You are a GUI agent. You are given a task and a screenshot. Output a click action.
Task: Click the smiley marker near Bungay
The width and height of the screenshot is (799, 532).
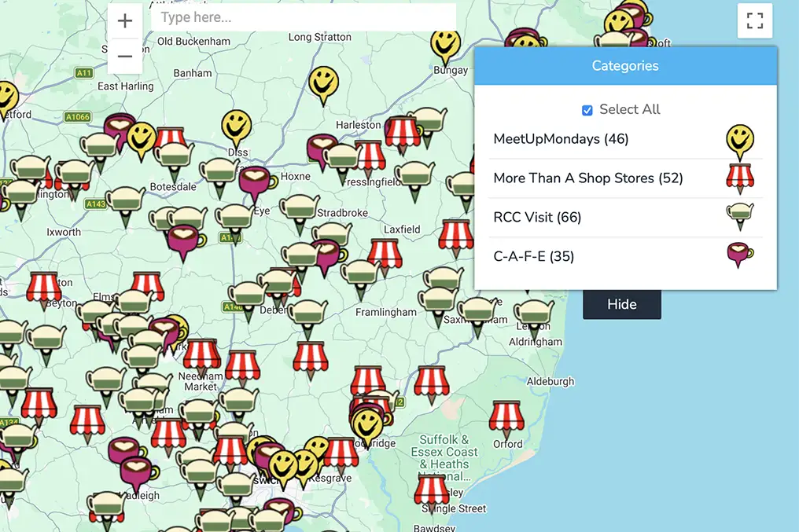445,46
